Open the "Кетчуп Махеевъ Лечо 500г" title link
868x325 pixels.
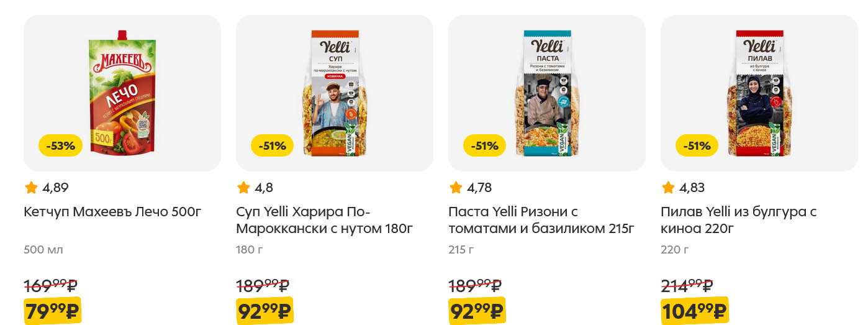click(112, 212)
